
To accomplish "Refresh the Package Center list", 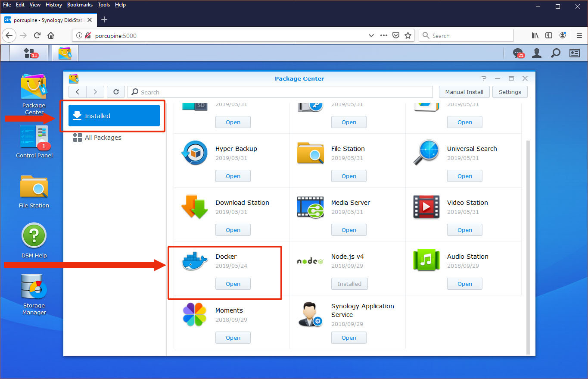I will [x=116, y=92].
